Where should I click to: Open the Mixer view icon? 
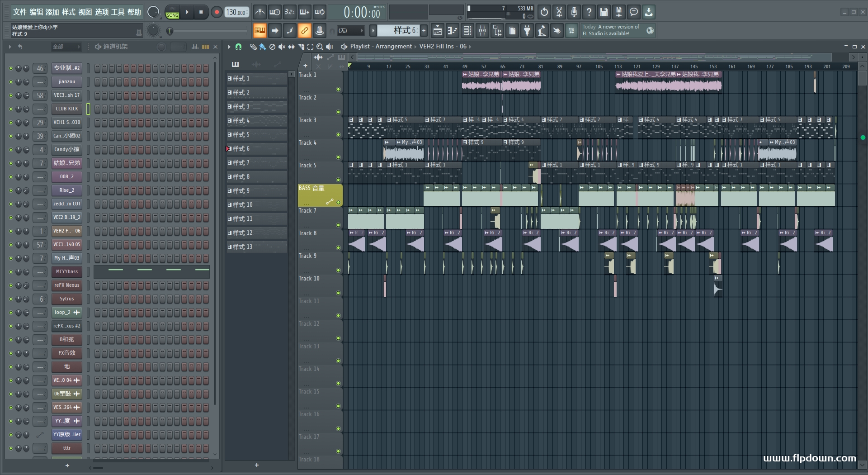tap(482, 31)
